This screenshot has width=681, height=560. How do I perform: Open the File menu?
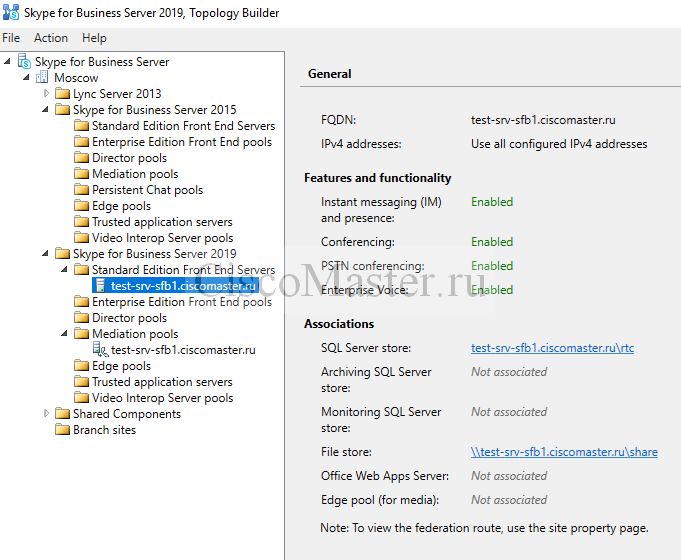[11, 38]
